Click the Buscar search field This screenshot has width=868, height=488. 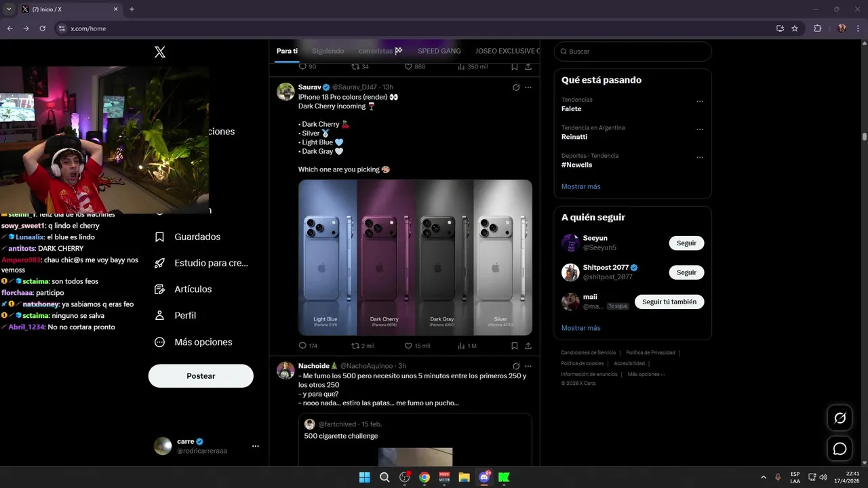[633, 52]
